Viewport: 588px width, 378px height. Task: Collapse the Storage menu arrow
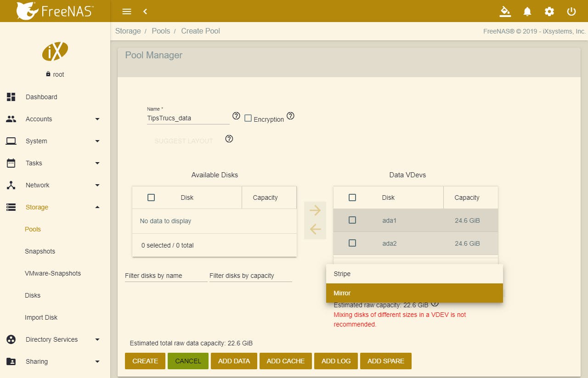[97, 207]
